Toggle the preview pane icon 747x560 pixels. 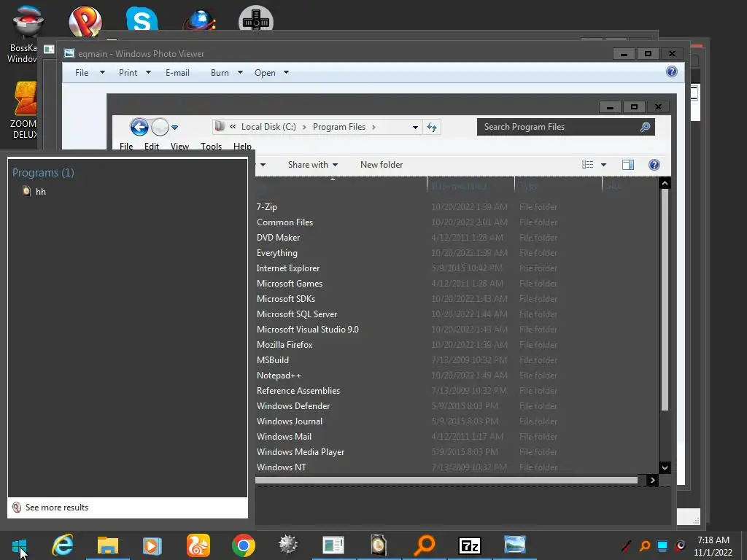click(x=628, y=165)
